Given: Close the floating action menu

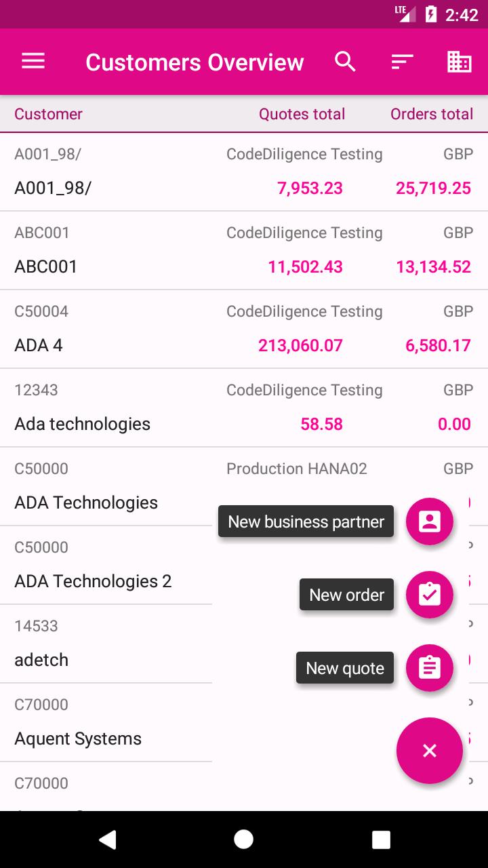Looking at the screenshot, I should [430, 751].
